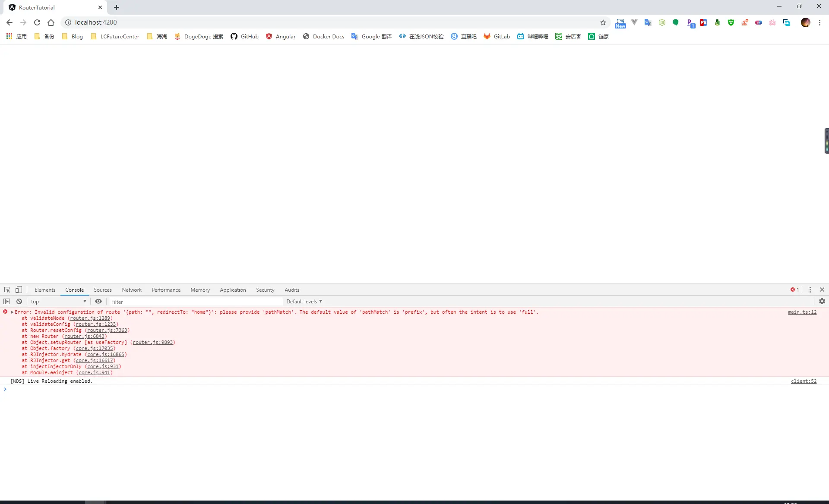Viewport: 829px width, 504px height.
Task: Expand the top context dropdown
Action: click(x=58, y=302)
